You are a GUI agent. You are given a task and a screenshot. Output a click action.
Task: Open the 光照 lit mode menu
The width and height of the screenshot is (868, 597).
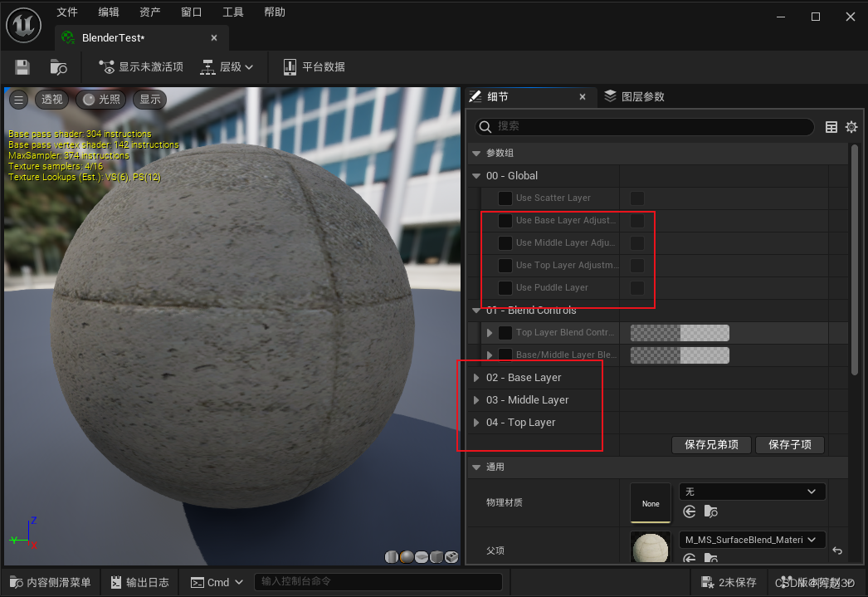pos(101,99)
